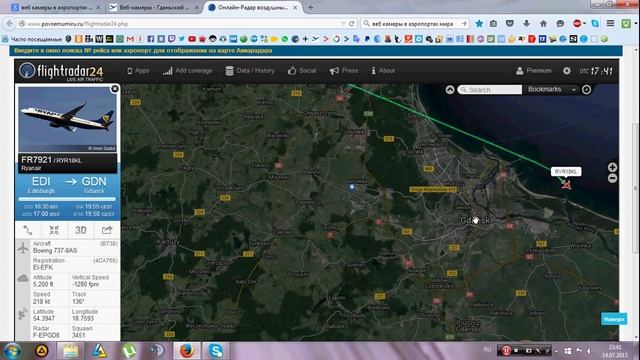Go back in browser
Screen dimensions: 640x360
[x=9, y=24]
